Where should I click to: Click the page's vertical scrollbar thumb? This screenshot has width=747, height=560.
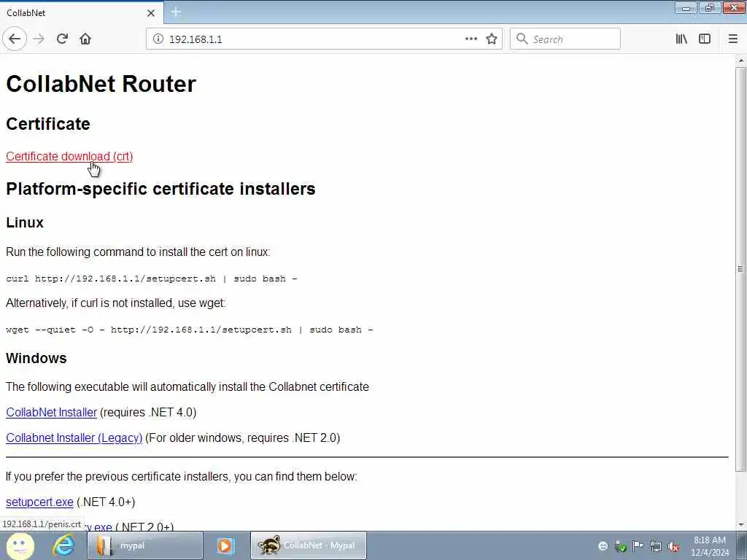(x=741, y=269)
